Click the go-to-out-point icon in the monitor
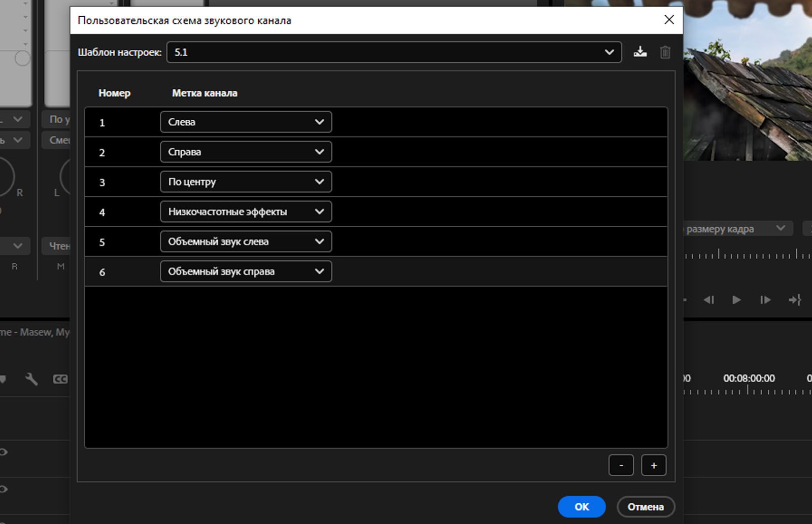Image resolution: width=812 pixels, height=524 pixels. click(x=795, y=300)
